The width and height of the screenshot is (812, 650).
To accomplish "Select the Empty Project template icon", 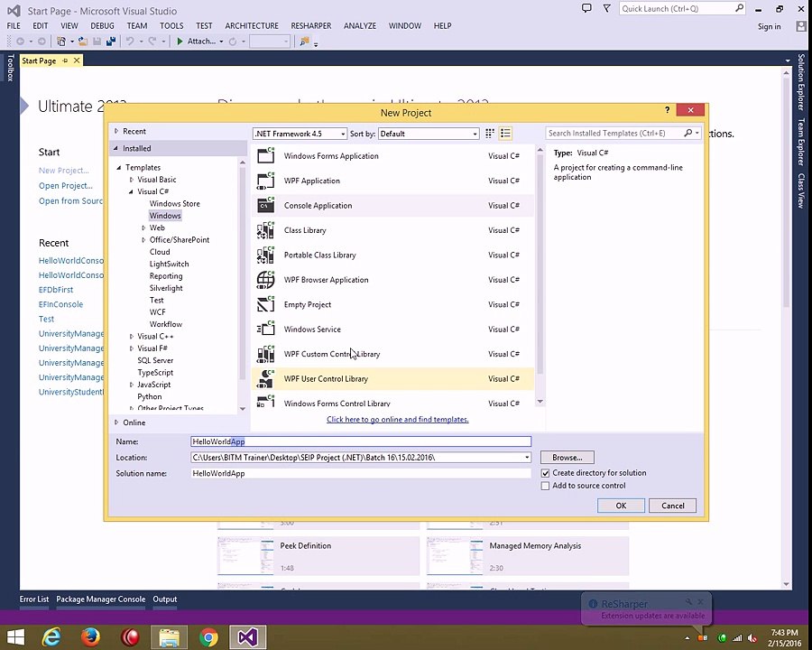I will click(x=265, y=304).
